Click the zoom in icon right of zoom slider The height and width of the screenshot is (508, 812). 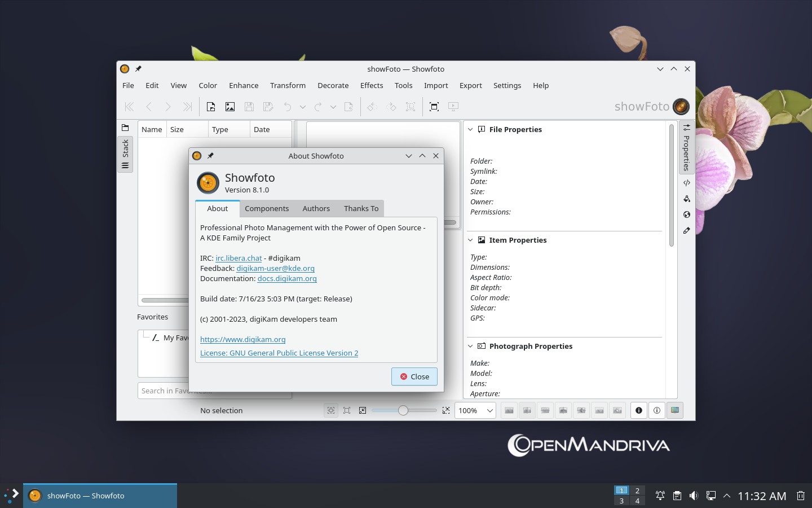tap(446, 410)
